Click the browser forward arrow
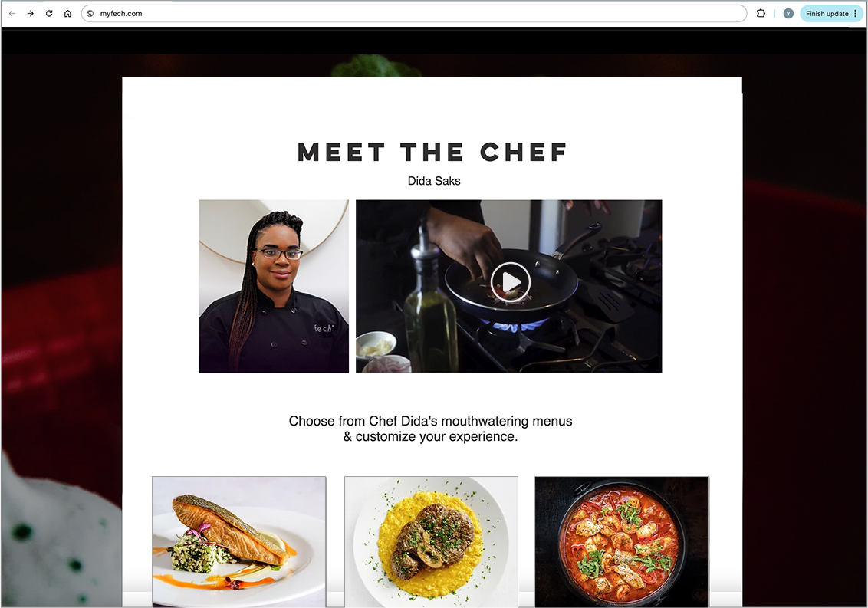 (x=31, y=13)
